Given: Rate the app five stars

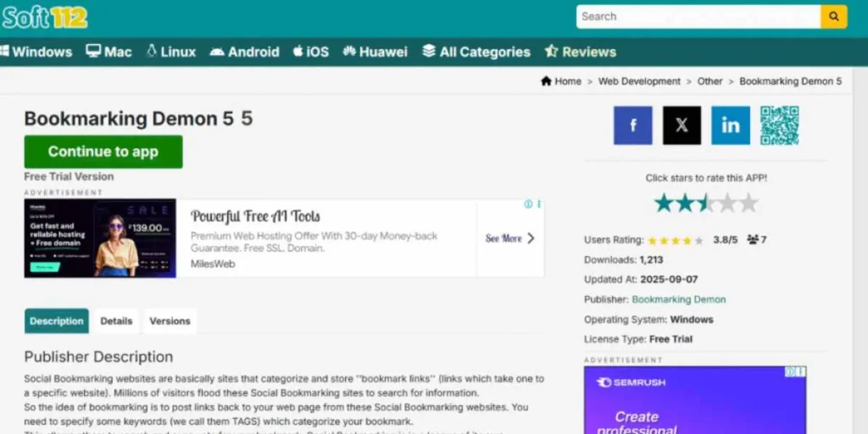Looking at the screenshot, I should 748,203.
